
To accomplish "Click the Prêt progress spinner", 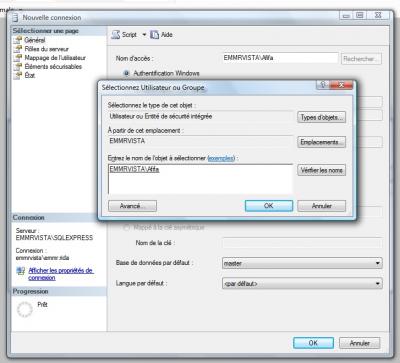I will [25, 310].
